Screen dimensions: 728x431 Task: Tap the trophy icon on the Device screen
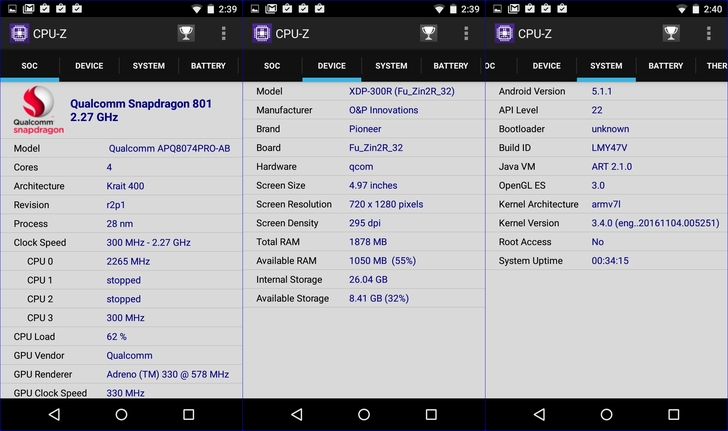(x=428, y=33)
